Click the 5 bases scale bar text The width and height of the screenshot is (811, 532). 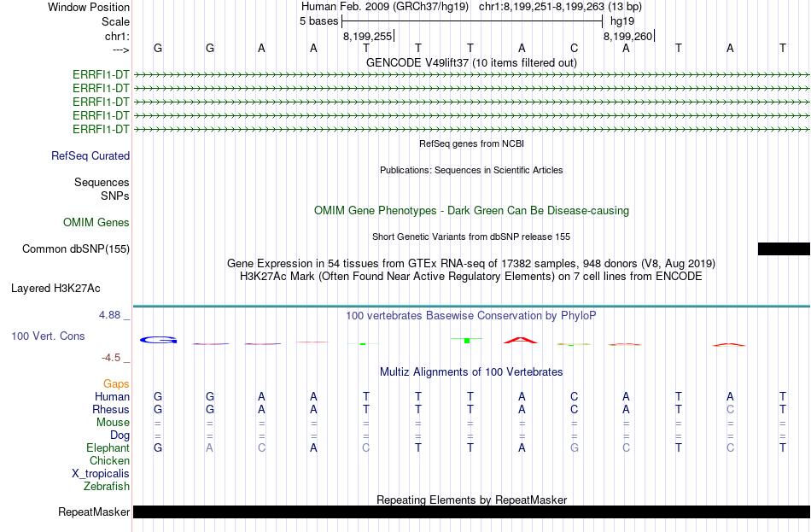tap(318, 21)
